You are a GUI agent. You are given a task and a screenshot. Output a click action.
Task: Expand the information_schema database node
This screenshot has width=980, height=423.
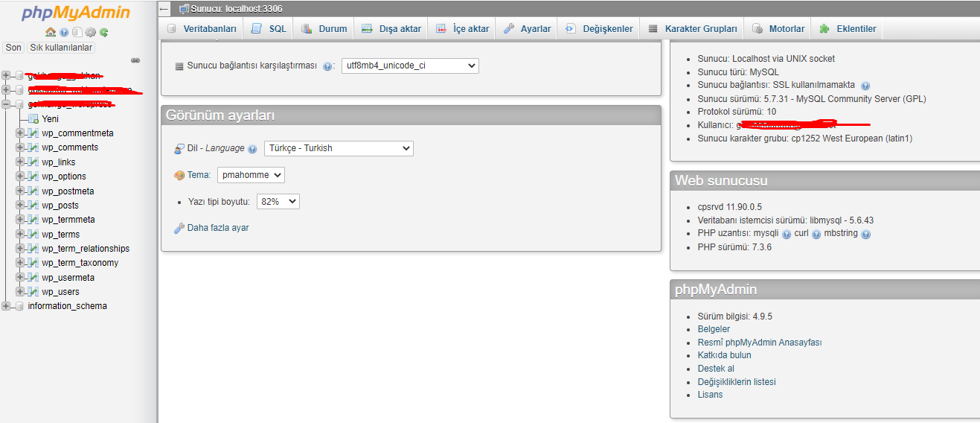pyautogui.click(x=6, y=306)
